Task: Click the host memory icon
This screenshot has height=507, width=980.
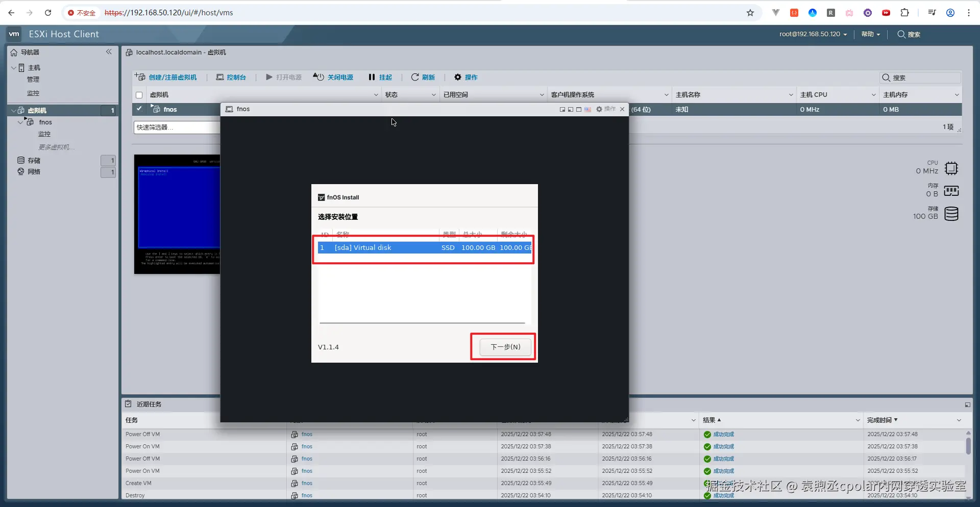Action: point(951,191)
